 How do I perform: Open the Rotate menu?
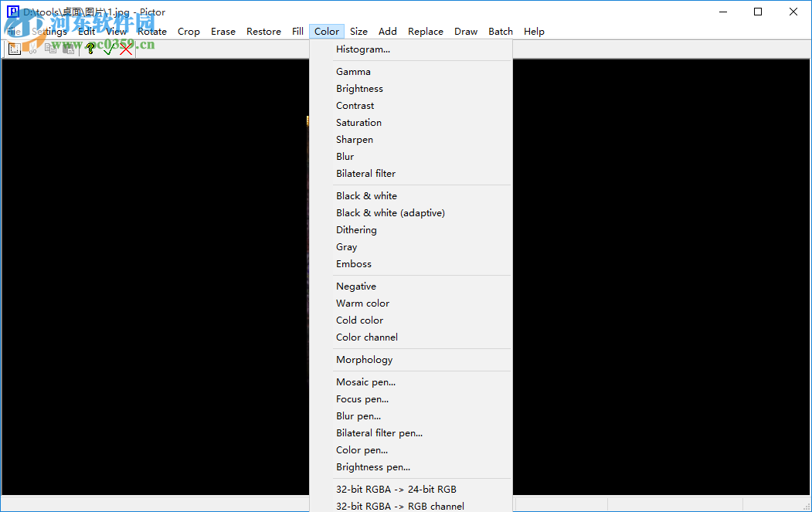click(152, 32)
